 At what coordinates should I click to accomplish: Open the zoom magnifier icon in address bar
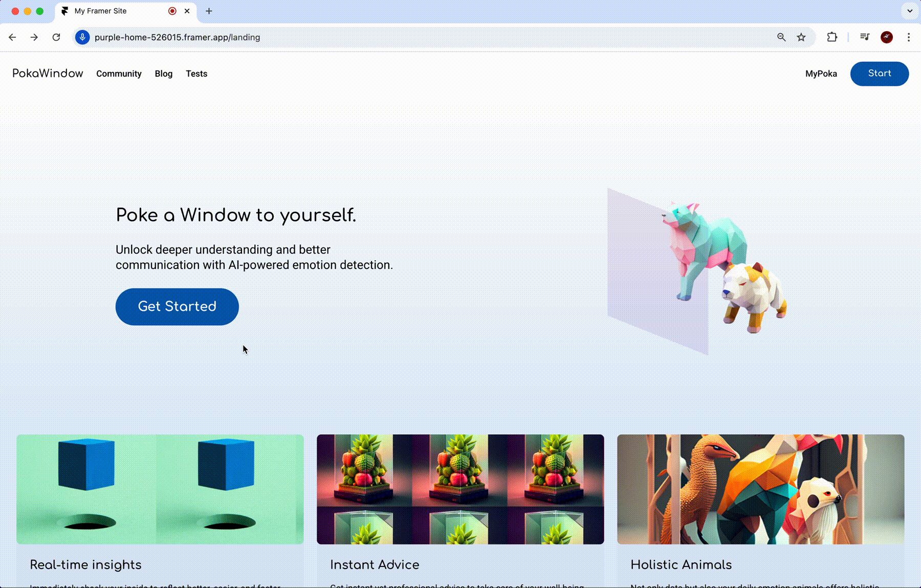781,37
